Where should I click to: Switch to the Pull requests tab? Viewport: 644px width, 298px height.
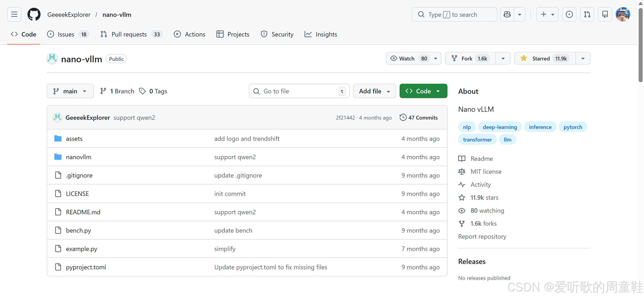pyautogui.click(x=129, y=34)
